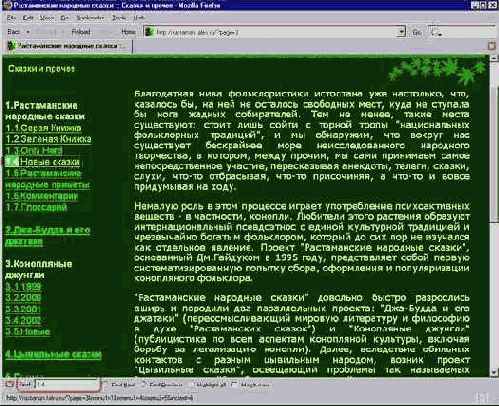Image resolution: width=499 pixels, height=406 pixels.
Task: Open the View menu
Action: click(x=46, y=18)
